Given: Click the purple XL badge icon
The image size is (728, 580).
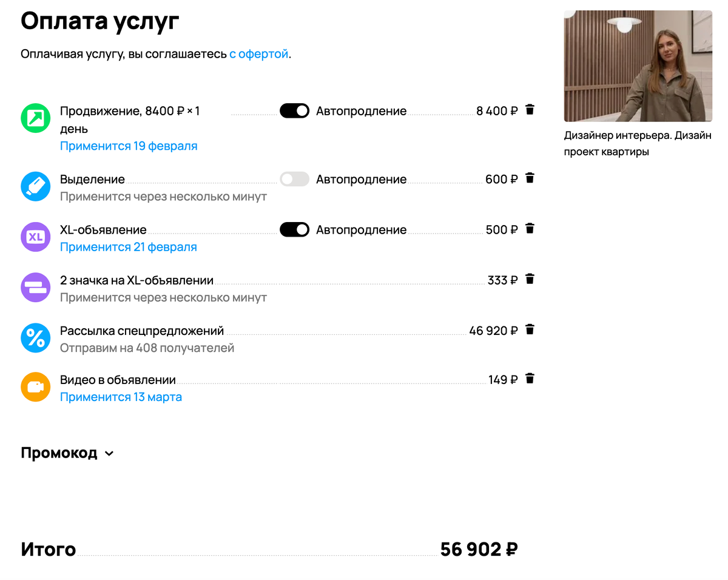Looking at the screenshot, I should [36, 237].
